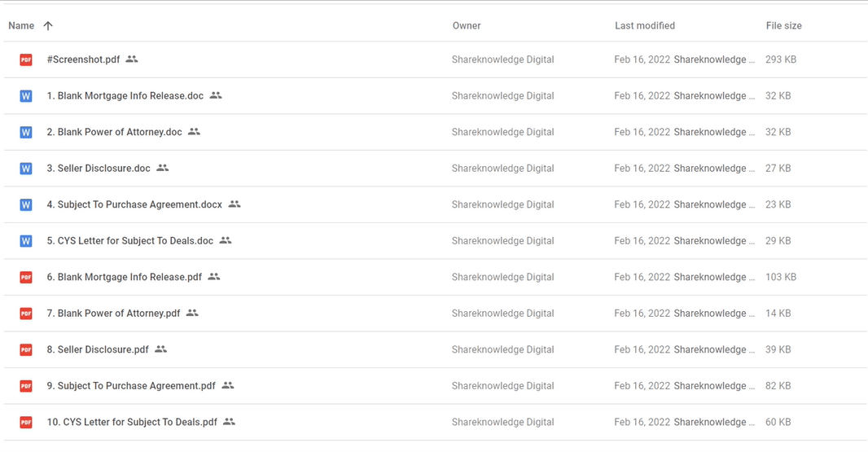
Task: Click the Word icon for Blank Mortgage Info Release.doc
Action: (x=25, y=96)
